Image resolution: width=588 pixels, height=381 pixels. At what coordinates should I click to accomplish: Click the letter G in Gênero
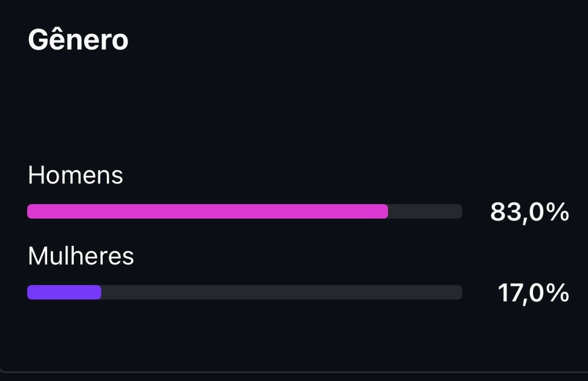pos(37,40)
